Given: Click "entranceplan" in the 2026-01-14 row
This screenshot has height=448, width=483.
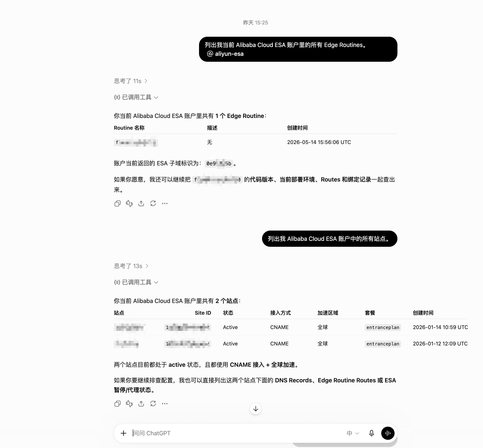Looking at the screenshot, I should (x=383, y=328).
